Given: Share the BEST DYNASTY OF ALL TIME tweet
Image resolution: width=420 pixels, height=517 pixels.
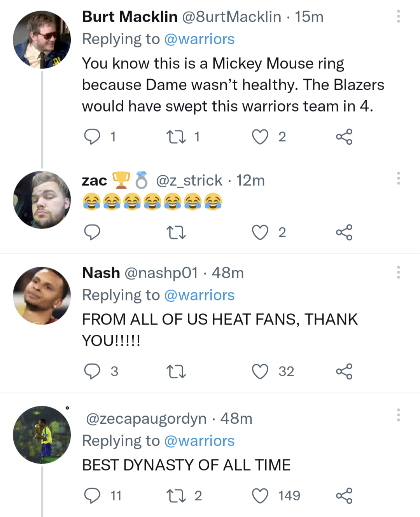Looking at the screenshot, I should click(344, 496).
